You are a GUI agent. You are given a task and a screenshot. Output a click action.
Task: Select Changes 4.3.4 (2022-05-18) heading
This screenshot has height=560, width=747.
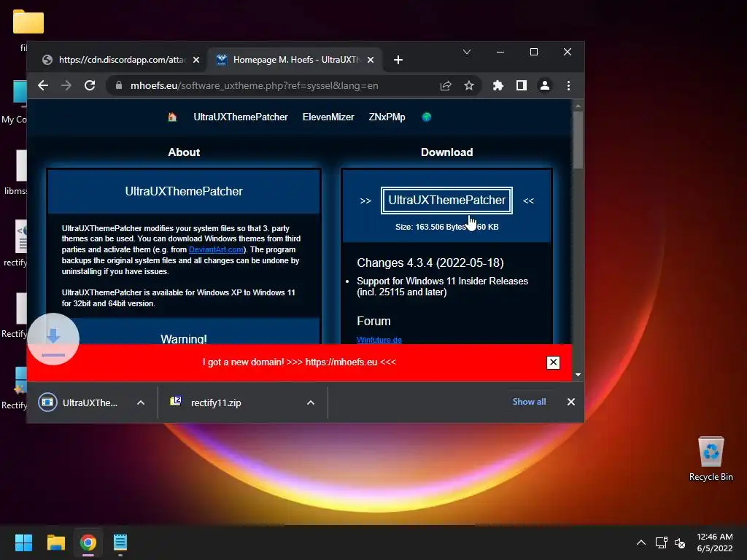(x=430, y=262)
